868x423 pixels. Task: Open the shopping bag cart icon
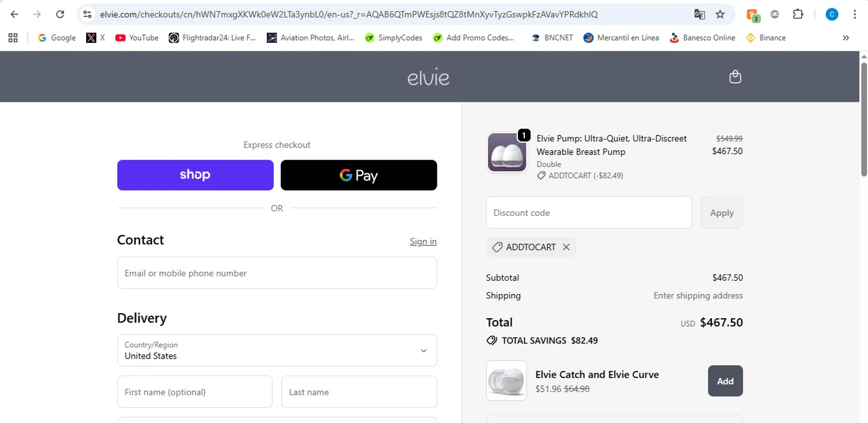(x=735, y=76)
